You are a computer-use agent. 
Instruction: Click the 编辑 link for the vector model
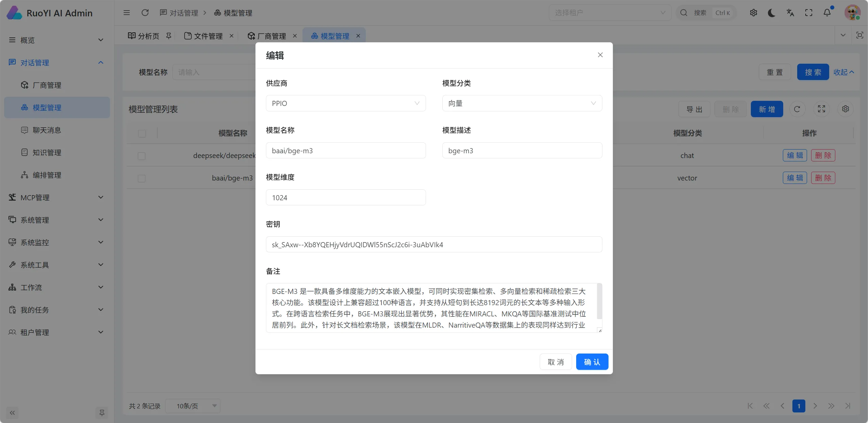click(x=794, y=178)
